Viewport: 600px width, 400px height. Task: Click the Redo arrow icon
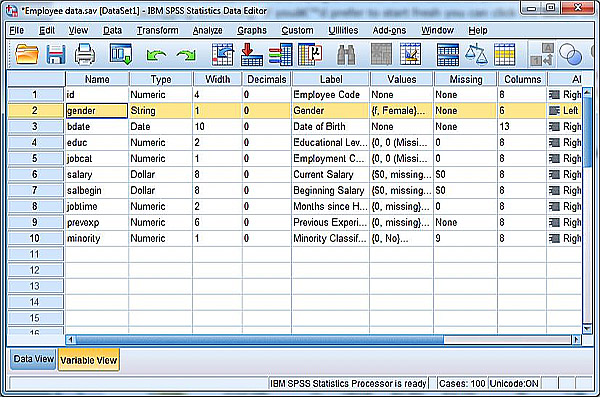(186, 56)
